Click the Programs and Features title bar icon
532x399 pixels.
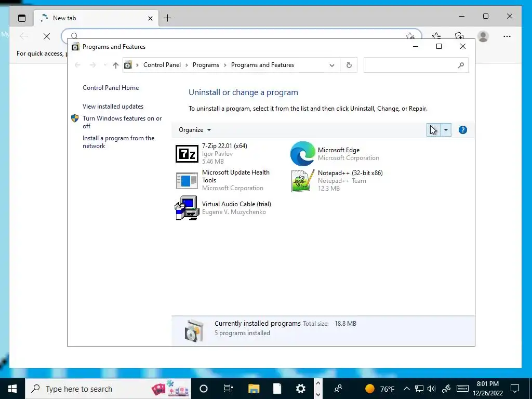[75, 46]
